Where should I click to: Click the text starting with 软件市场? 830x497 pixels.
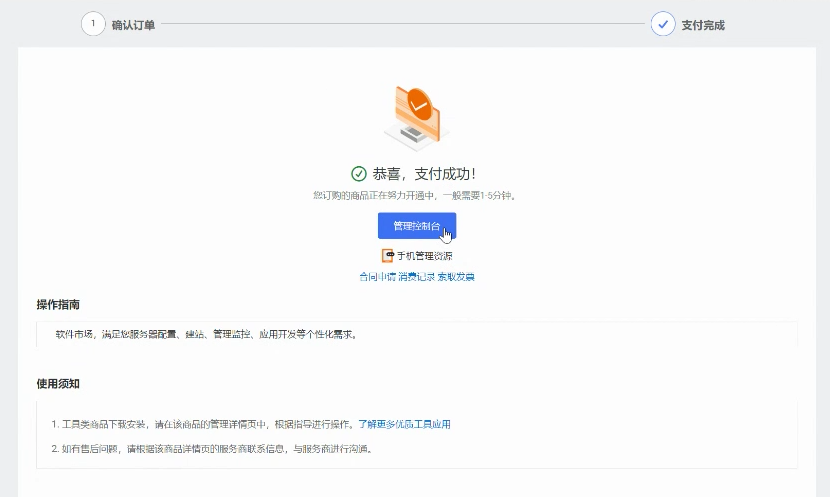(x=207, y=335)
